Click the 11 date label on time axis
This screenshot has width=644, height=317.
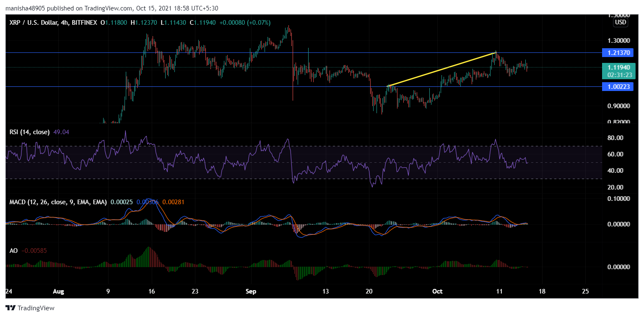pyautogui.click(x=499, y=291)
